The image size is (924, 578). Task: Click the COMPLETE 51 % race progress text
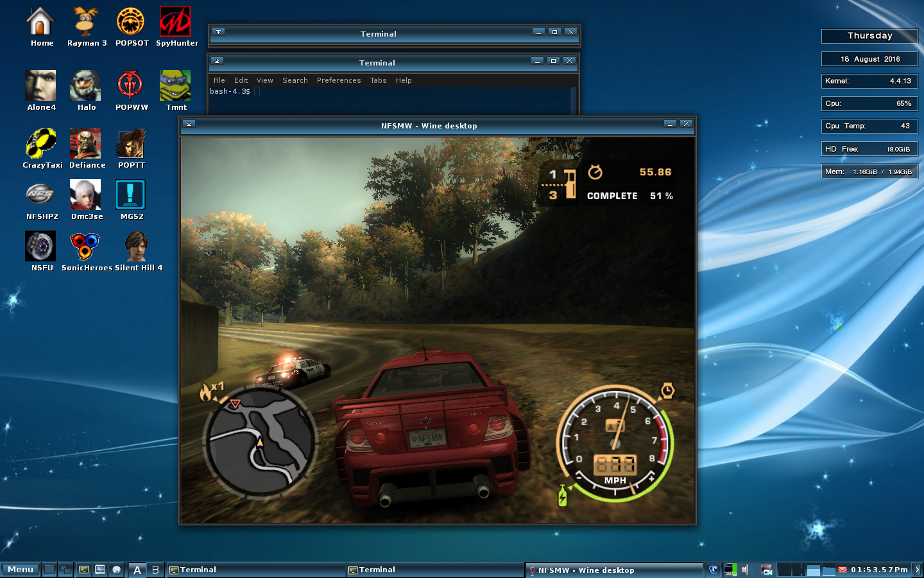point(630,196)
